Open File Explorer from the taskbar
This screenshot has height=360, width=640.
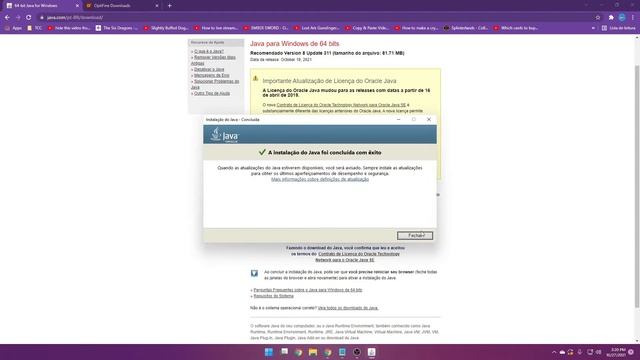click(313, 352)
